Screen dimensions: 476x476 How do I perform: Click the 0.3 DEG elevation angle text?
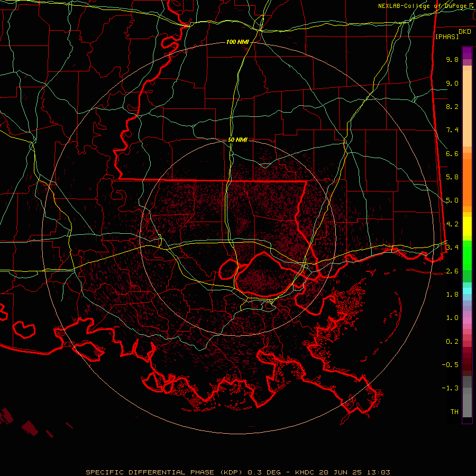pos(264,472)
